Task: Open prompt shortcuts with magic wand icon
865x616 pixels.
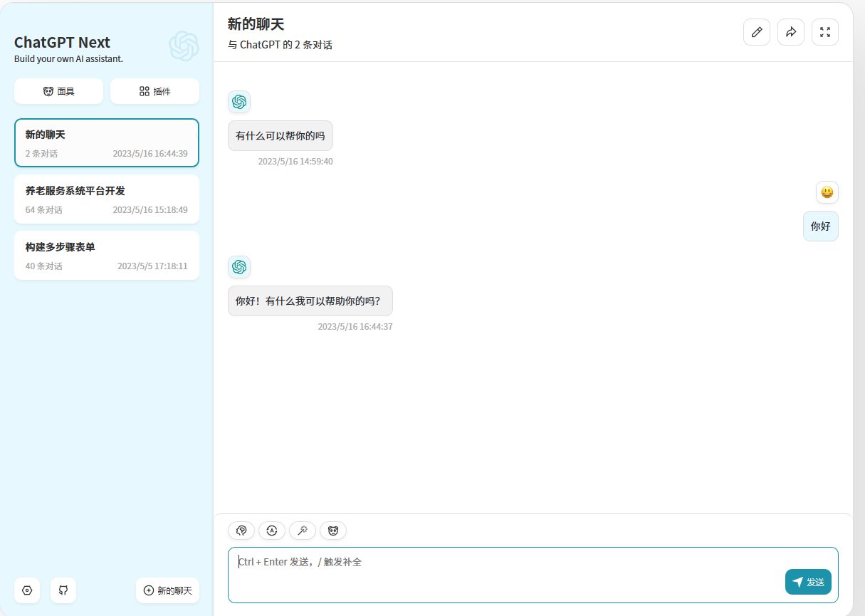Action: point(303,531)
